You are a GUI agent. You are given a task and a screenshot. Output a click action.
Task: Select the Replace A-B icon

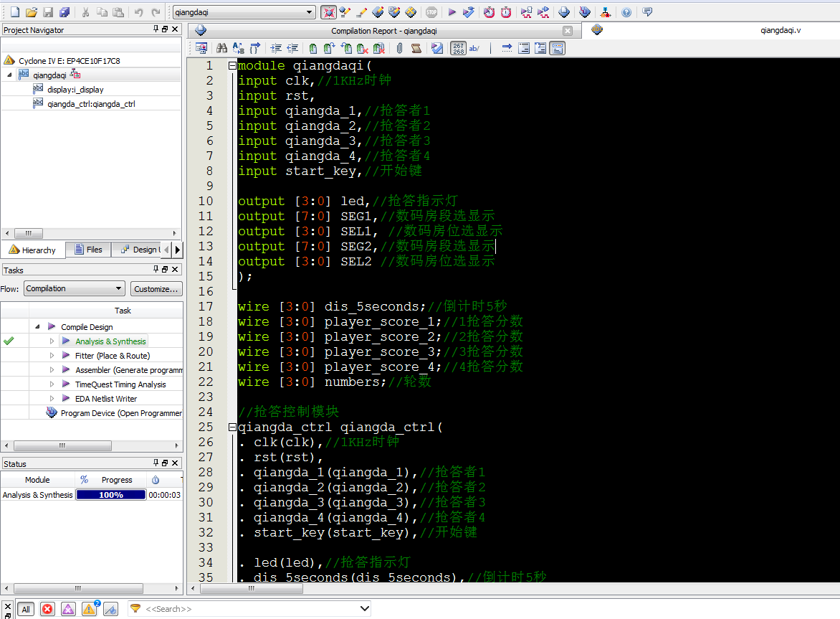coord(237,47)
